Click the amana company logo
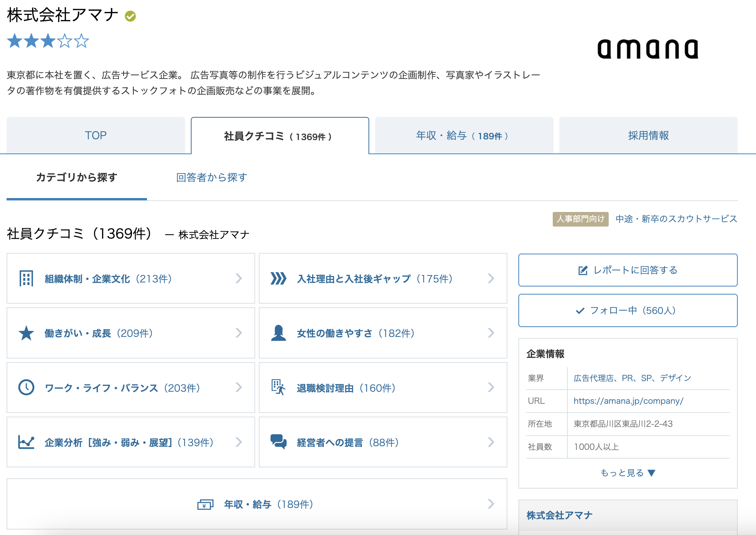Screen dimensions: 756x535 click(x=648, y=49)
